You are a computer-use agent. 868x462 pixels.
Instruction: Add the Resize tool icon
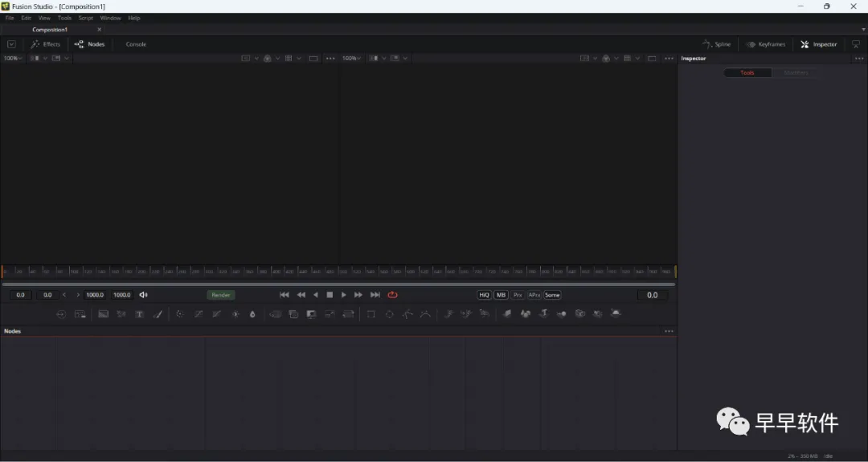point(330,313)
